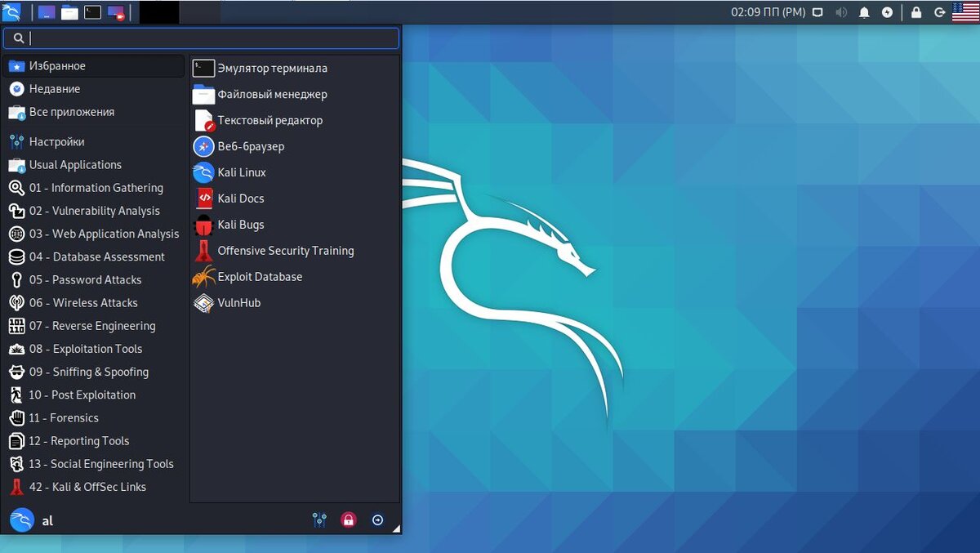
Task: Click log out arrow button in menu footer
Action: click(377, 520)
